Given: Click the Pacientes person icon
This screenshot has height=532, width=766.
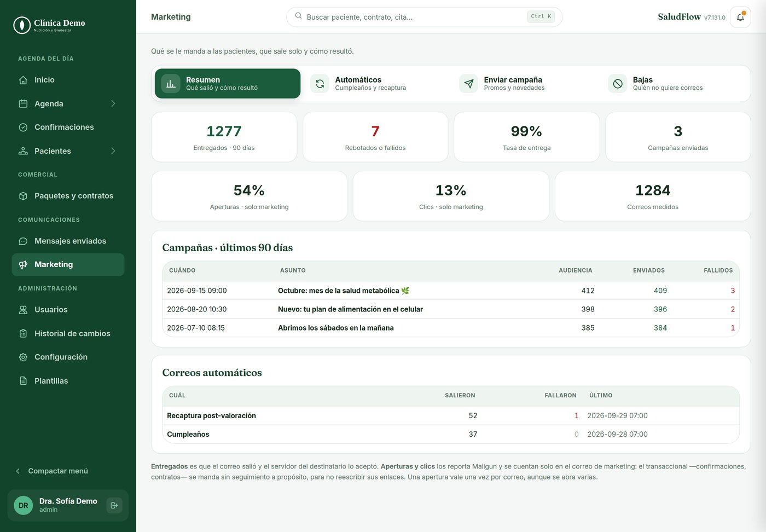Looking at the screenshot, I should [x=23, y=151].
